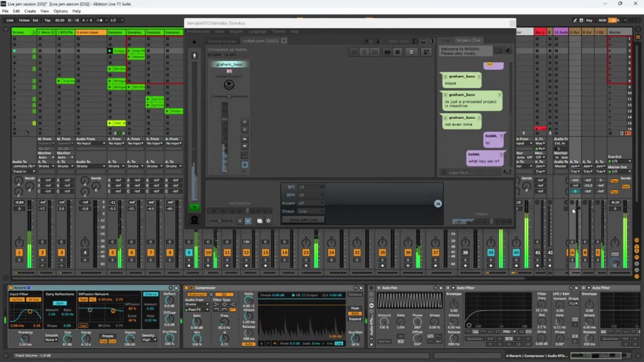Screen dimensions: 644x362
Task: Click track 9 activator button
Action: point(189,252)
